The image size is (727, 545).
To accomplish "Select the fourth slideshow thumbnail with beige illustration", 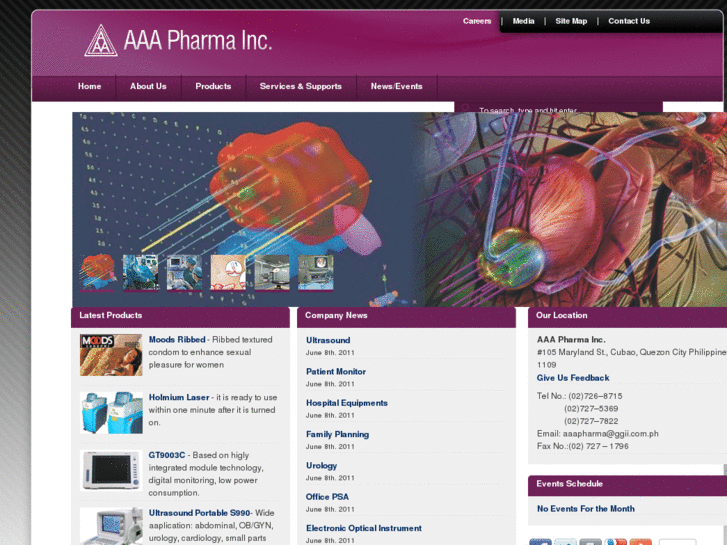I will pos(228,272).
